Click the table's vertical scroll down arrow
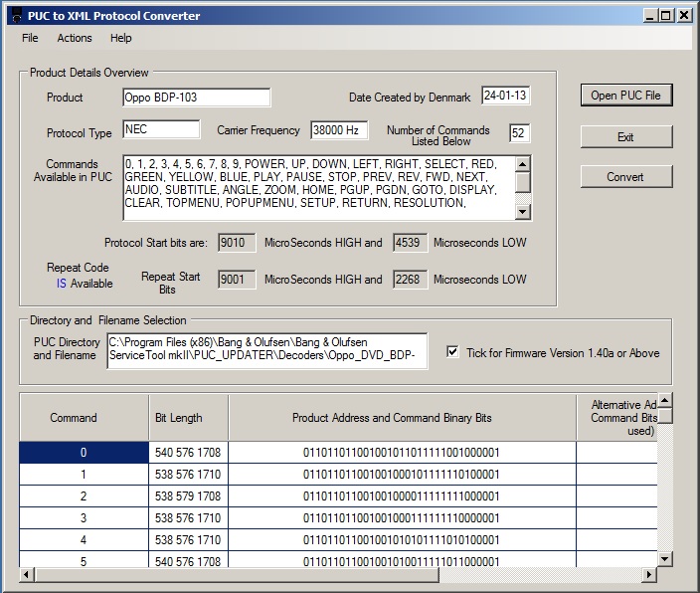The height and width of the screenshot is (593, 700). tap(665, 559)
